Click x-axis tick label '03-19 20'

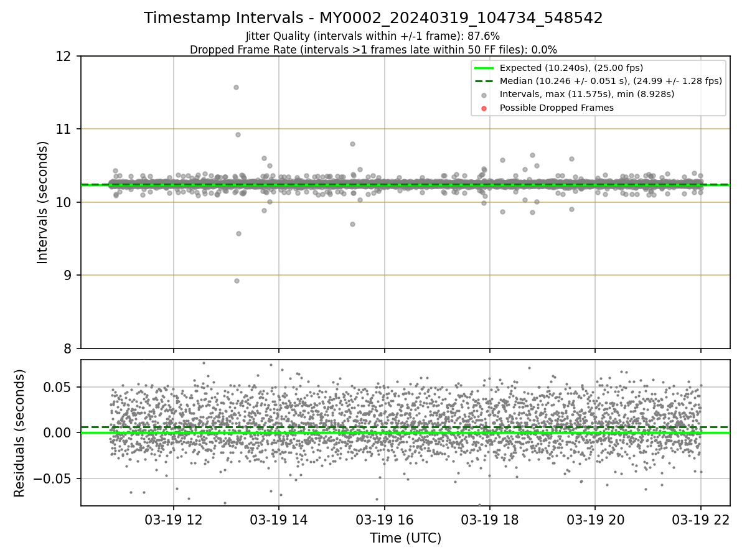(595, 520)
